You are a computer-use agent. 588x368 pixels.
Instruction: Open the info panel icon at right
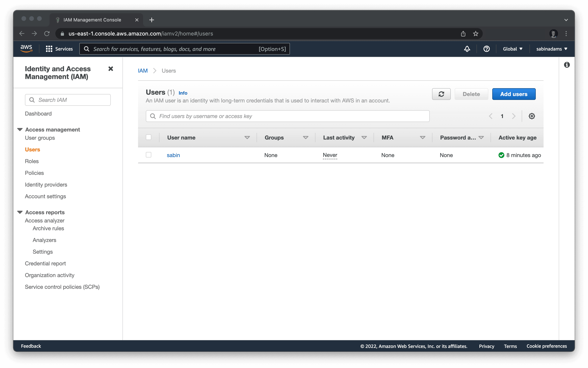point(567,65)
